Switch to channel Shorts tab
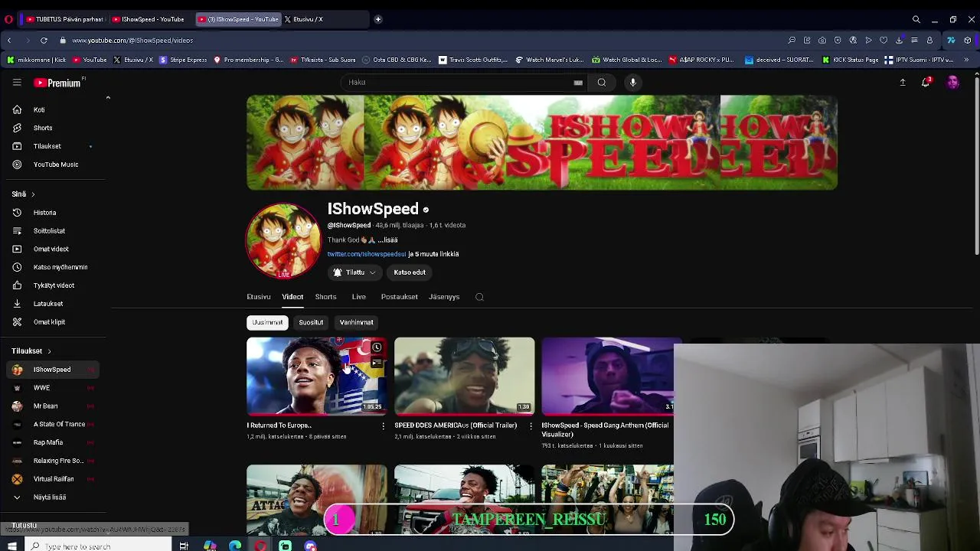 click(325, 297)
